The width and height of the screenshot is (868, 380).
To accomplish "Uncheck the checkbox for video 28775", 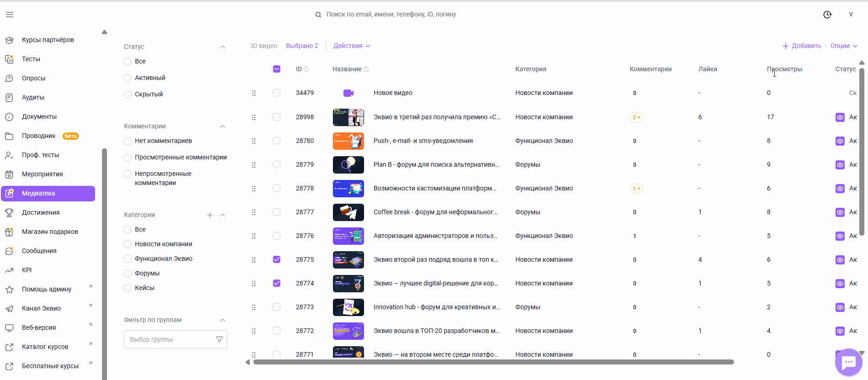I will [277, 259].
